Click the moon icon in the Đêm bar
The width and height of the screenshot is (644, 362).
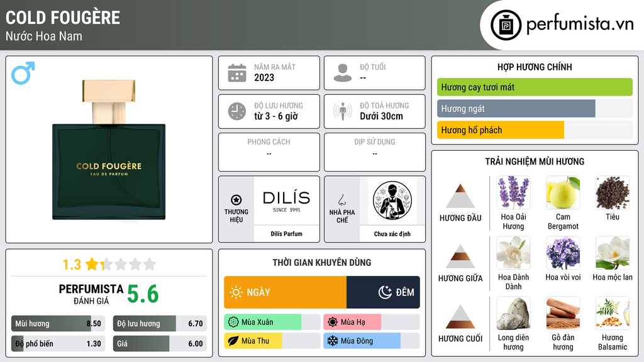tap(385, 292)
